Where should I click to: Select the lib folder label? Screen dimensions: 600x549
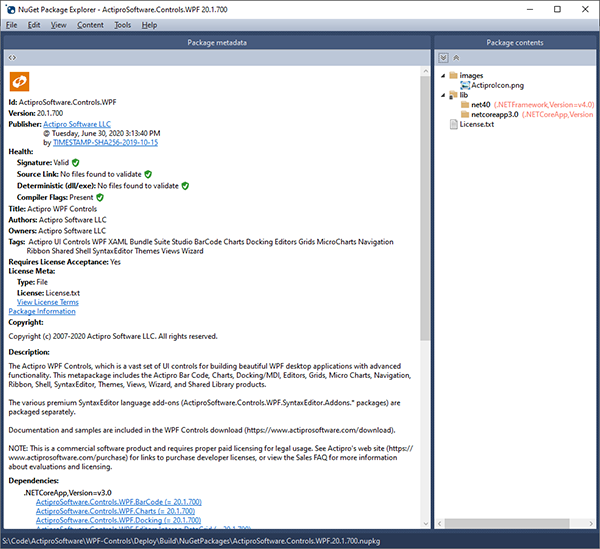pyautogui.click(x=464, y=95)
